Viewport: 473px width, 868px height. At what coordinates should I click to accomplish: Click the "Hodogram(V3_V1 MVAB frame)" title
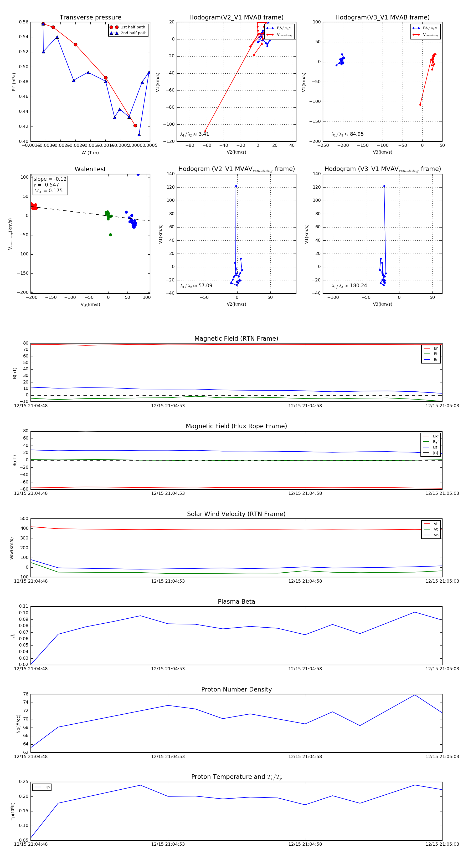pyautogui.click(x=382, y=18)
